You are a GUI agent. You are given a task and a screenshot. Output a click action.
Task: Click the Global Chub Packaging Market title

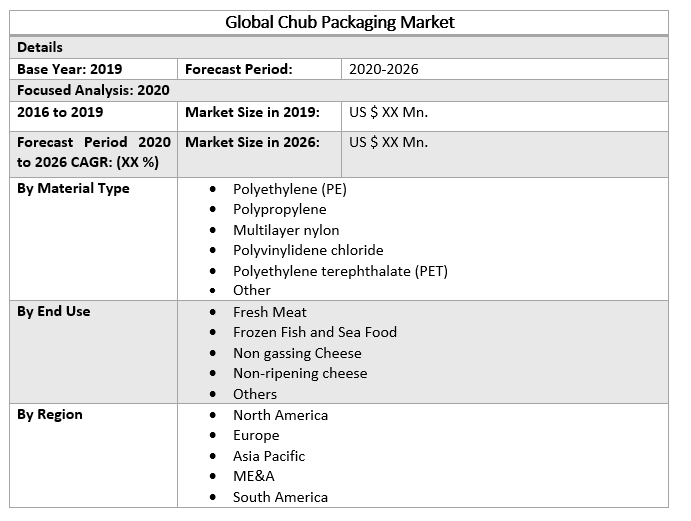point(340,22)
